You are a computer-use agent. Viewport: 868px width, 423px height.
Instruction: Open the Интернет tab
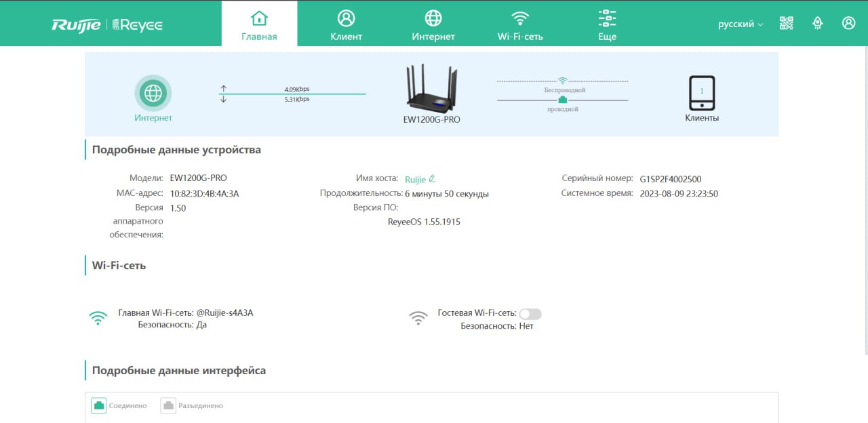[433, 24]
